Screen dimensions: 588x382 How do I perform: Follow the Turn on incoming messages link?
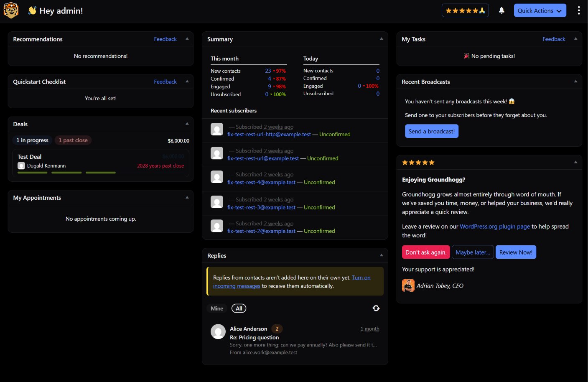click(292, 282)
